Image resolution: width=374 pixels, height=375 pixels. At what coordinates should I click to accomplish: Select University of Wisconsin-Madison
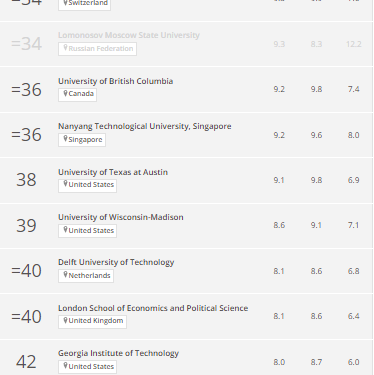(121, 217)
